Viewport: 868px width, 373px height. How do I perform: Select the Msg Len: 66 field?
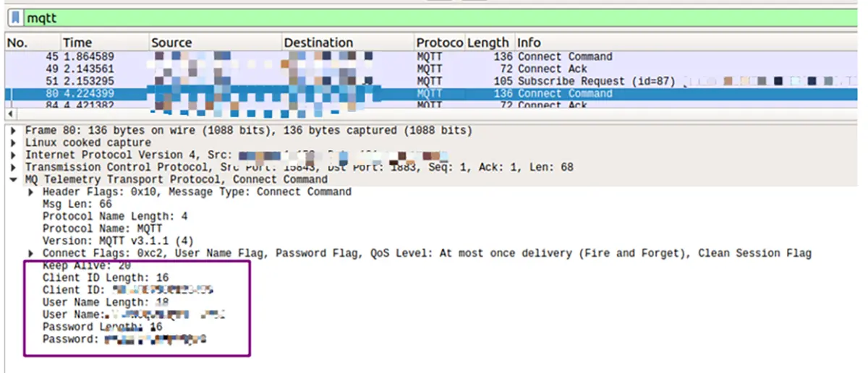pyautogui.click(x=77, y=205)
